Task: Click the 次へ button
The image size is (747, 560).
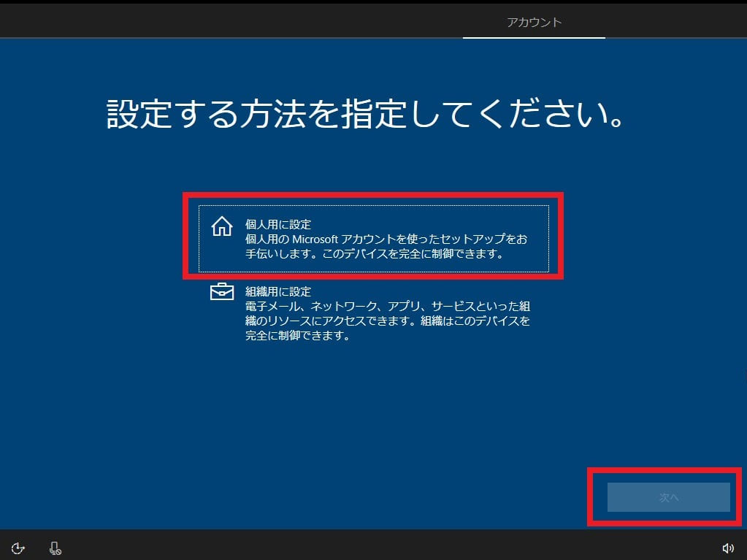Action: coord(668,497)
